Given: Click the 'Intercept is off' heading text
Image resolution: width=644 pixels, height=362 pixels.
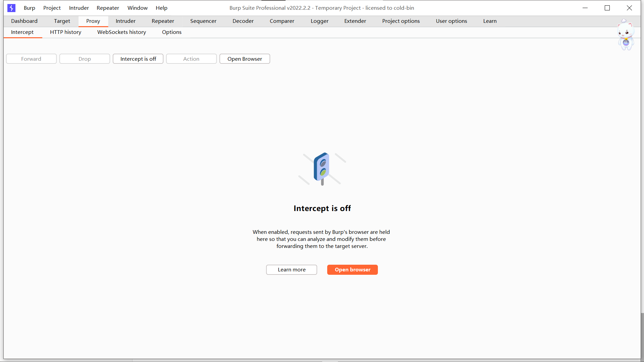Looking at the screenshot, I should 322,208.
